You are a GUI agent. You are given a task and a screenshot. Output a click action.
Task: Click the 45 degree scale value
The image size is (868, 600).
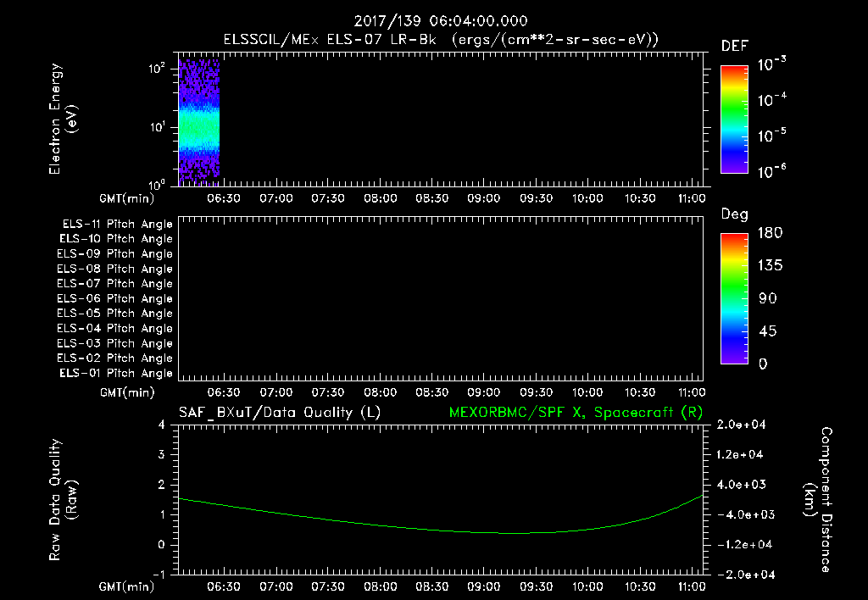point(768,331)
